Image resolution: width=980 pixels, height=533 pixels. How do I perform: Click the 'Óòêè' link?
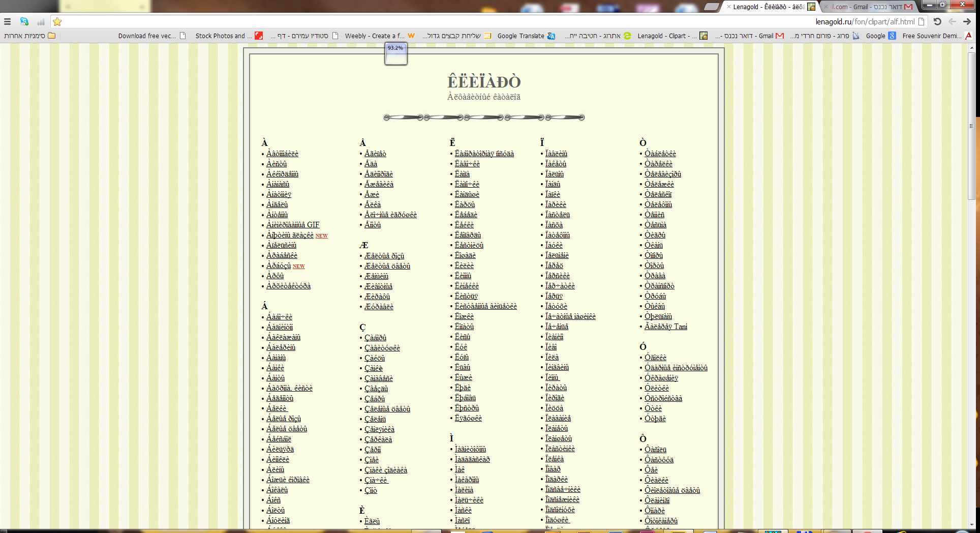point(653,408)
